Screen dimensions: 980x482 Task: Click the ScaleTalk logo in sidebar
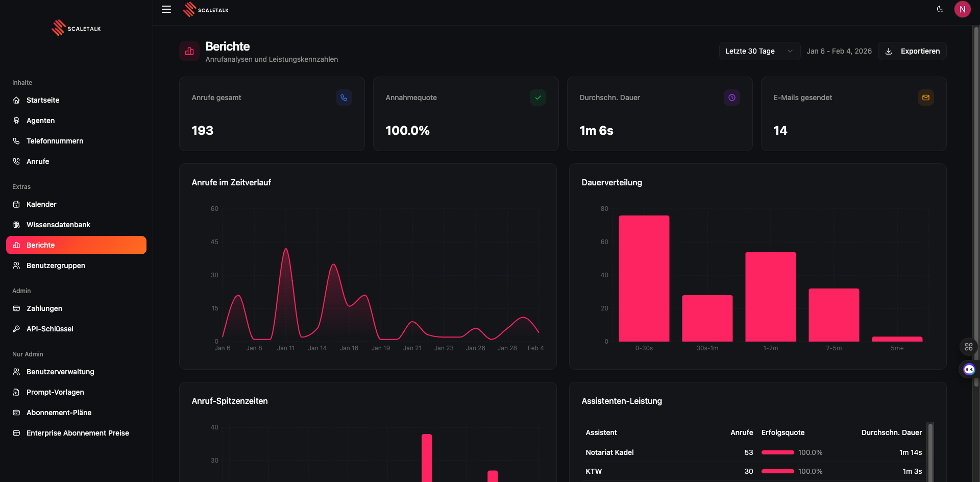(76, 28)
